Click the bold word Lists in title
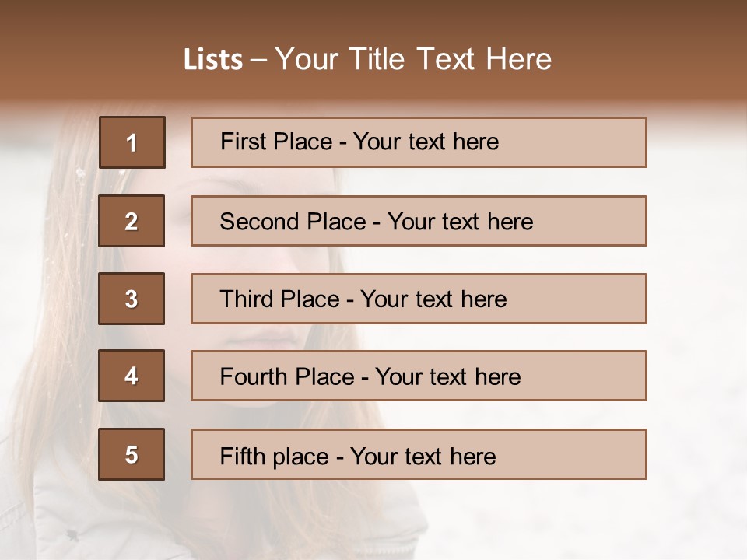The width and height of the screenshot is (747, 560). click(x=213, y=60)
